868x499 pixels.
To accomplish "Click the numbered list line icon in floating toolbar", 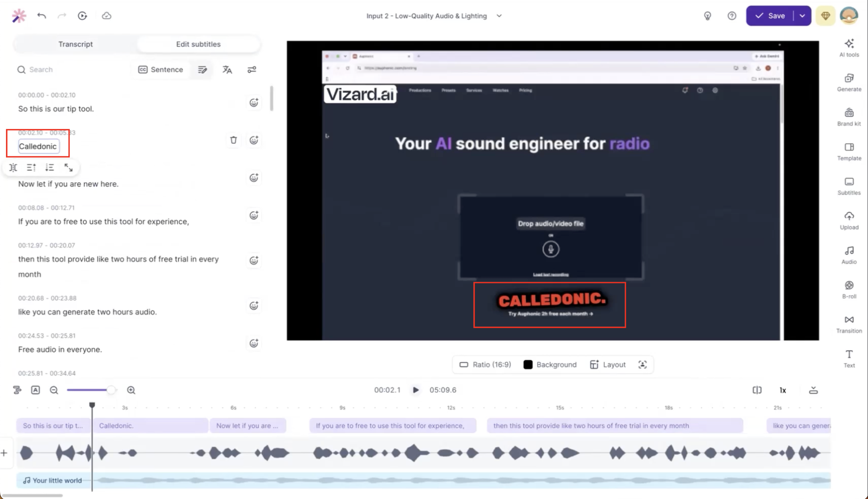I will point(50,168).
